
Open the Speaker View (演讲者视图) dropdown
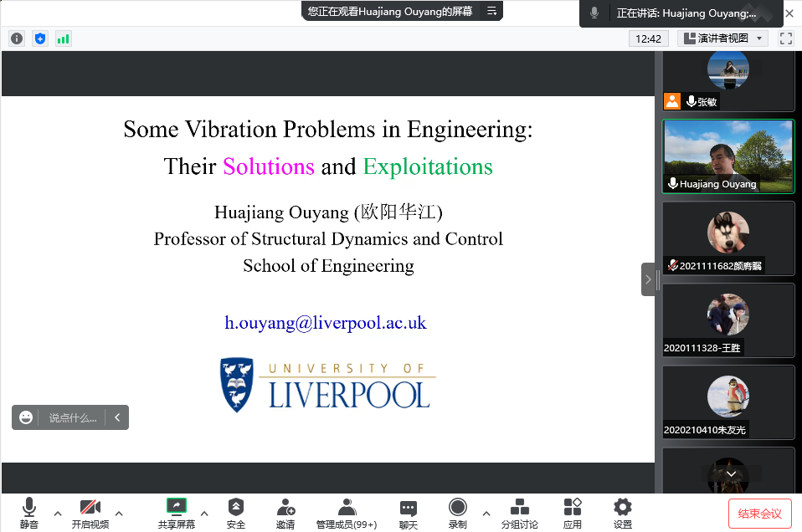pos(722,38)
